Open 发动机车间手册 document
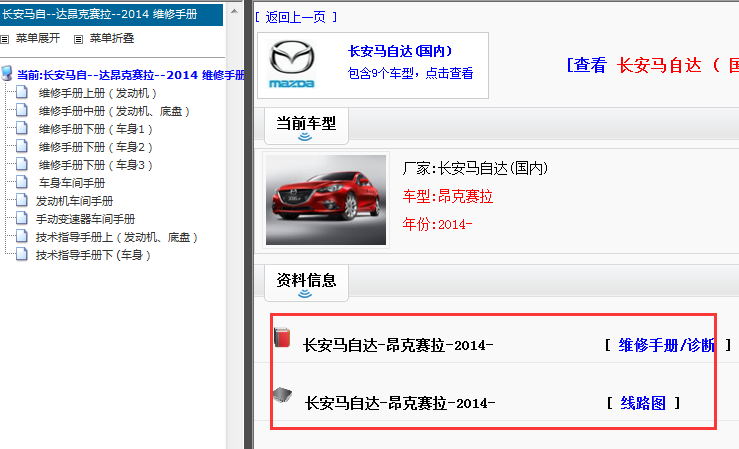The image size is (739, 449). [74, 201]
